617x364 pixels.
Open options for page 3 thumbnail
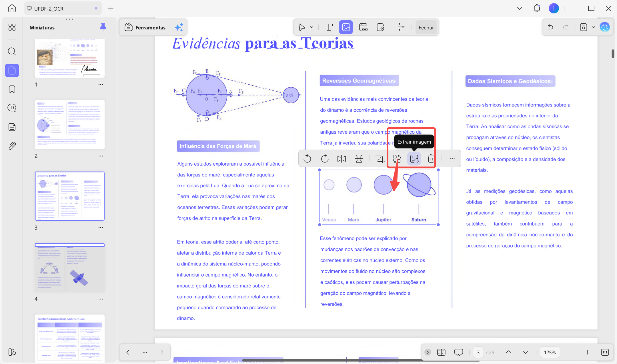[x=101, y=228]
